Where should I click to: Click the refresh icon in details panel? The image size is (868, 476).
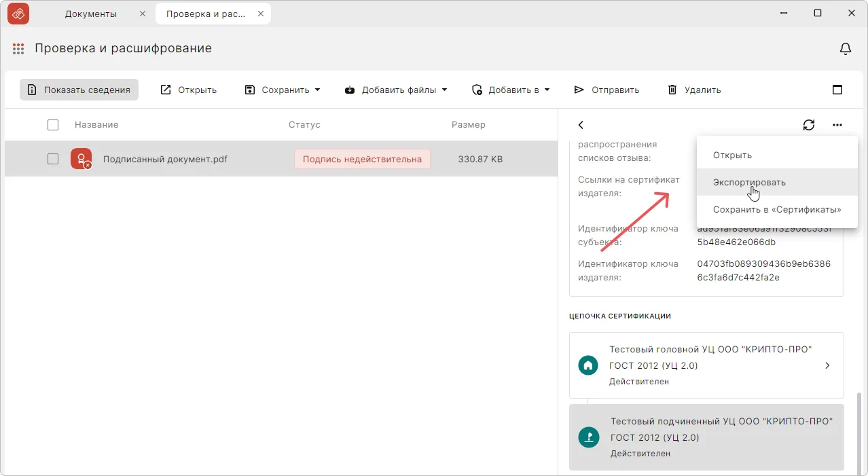[808, 125]
